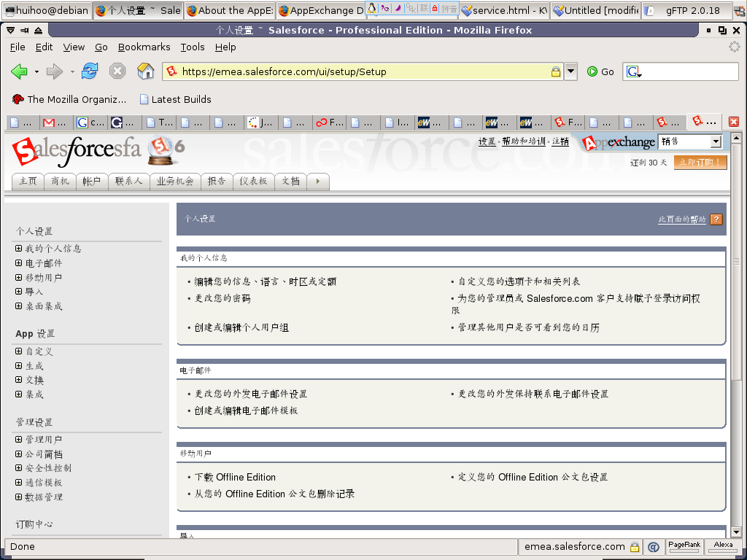Expand the 桌面集成 sidebar node

18,306
